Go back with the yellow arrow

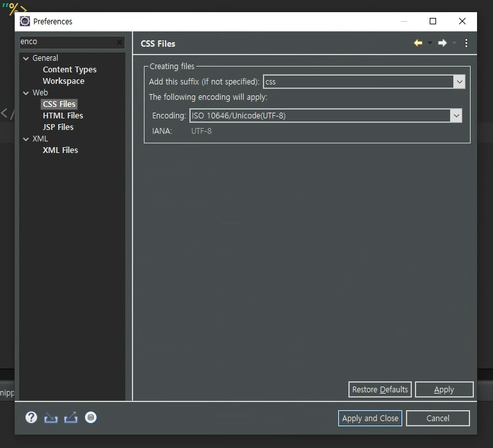tap(418, 43)
